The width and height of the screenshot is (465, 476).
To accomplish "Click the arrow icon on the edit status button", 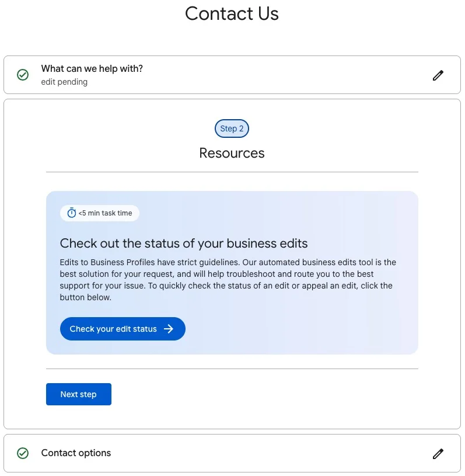I will pos(169,329).
